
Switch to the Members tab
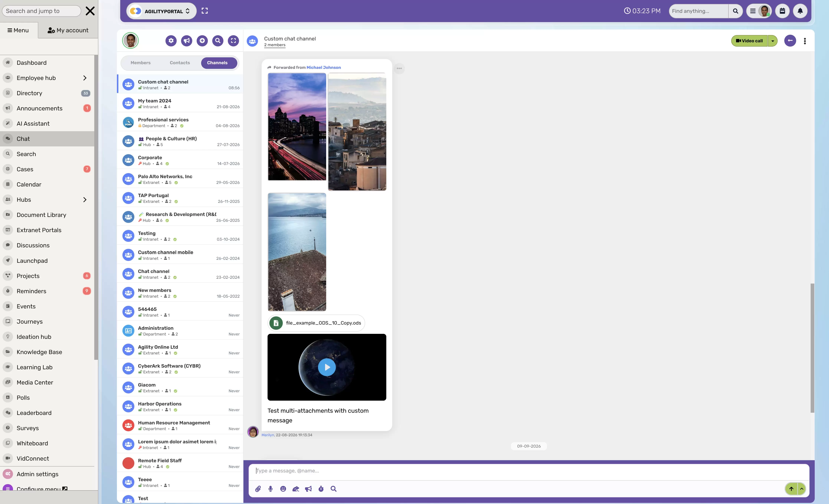tap(141, 63)
